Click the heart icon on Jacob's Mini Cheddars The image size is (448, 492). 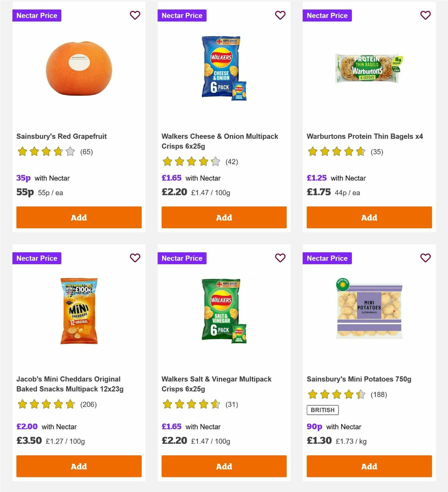point(135,258)
